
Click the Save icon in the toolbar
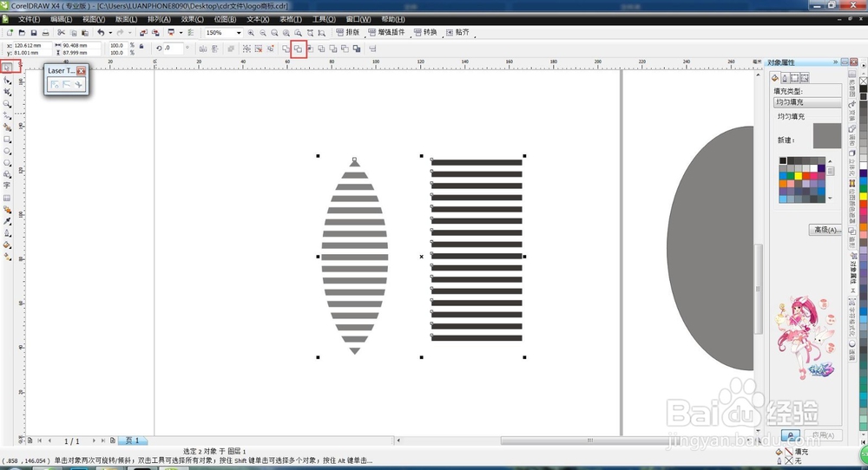34,33
